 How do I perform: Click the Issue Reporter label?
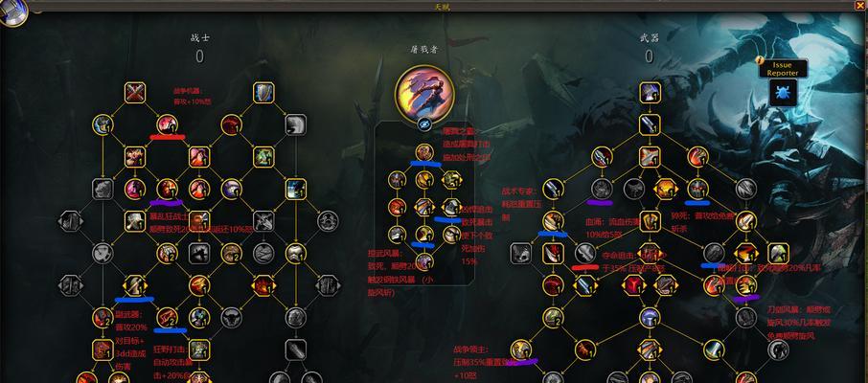(783, 69)
